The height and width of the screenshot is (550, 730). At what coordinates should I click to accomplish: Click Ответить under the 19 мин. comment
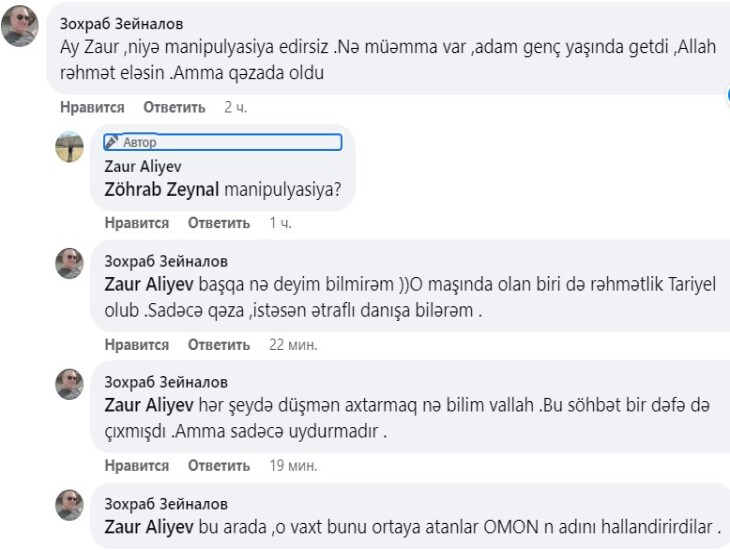coord(219,465)
